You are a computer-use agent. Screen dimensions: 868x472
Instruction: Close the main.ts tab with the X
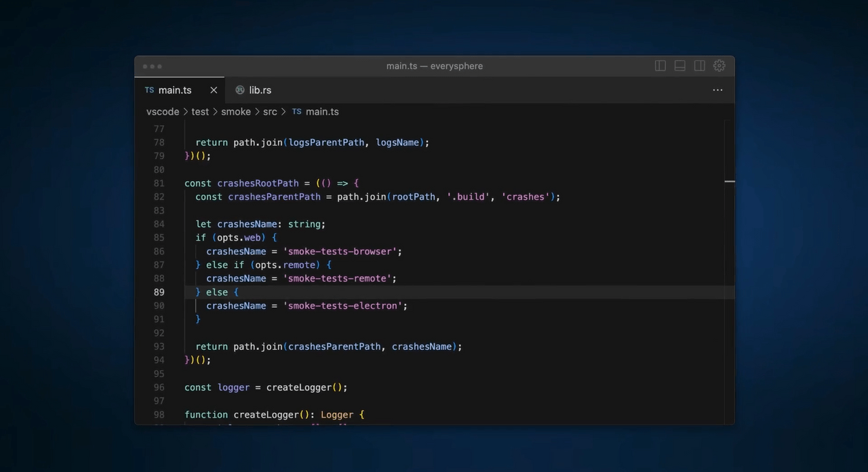click(214, 90)
